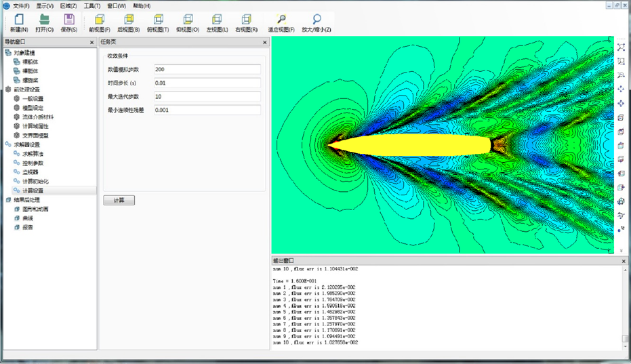Open the 窗口(W) menu
Viewport: 631px width, 364px height.
point(117,6)
